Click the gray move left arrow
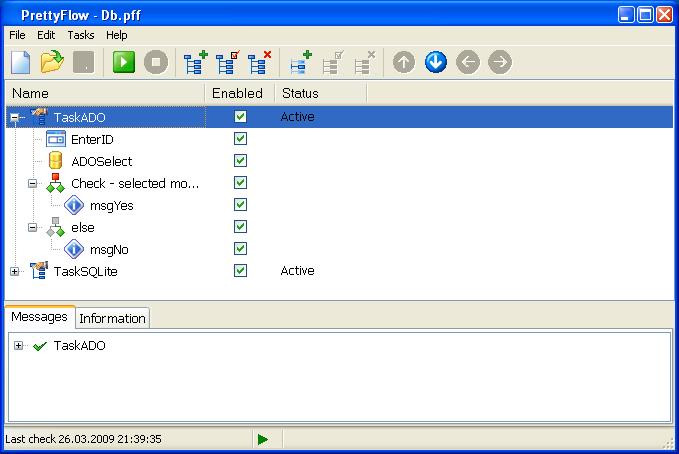679x454 pixels. 468,62
